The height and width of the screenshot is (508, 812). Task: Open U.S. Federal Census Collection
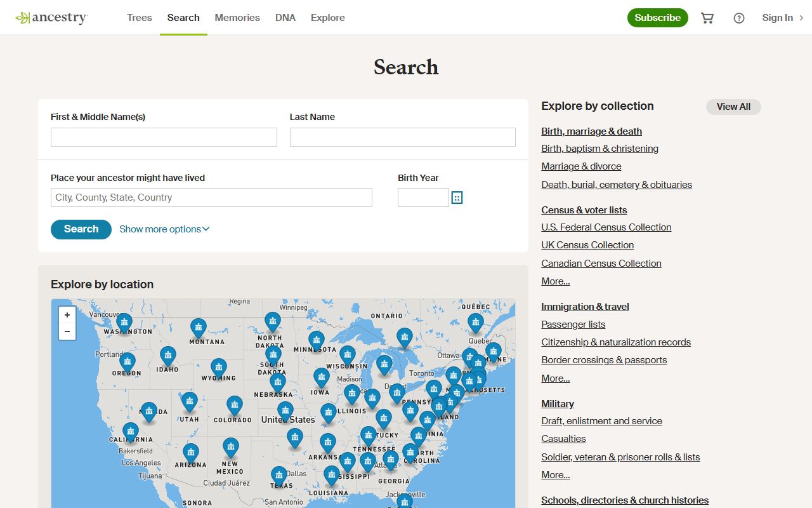(606, 227)
